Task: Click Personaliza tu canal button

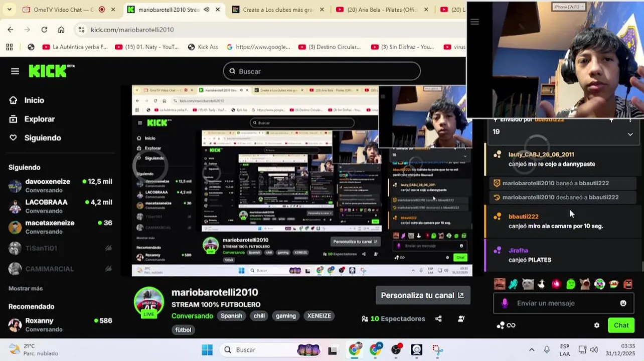Action: click(423, 295)
